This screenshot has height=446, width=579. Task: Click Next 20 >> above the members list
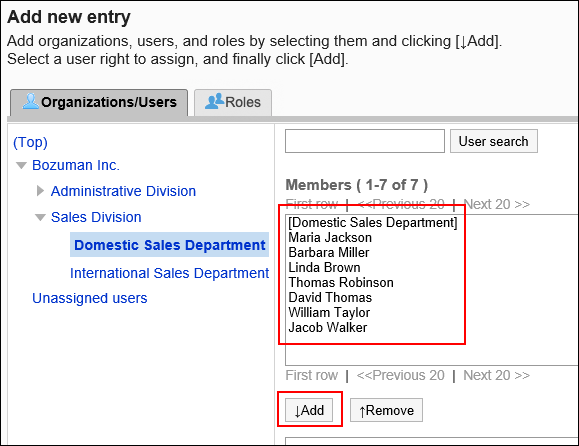[496, 204]
